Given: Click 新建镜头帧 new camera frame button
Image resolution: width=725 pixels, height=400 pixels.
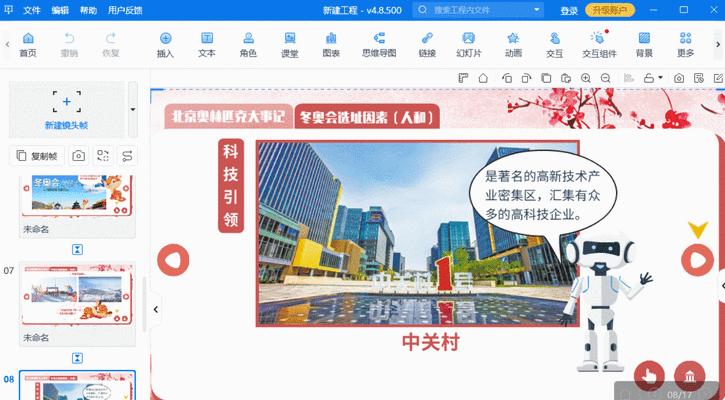Looking at the screenshot, I should click(x=67, y=110).
